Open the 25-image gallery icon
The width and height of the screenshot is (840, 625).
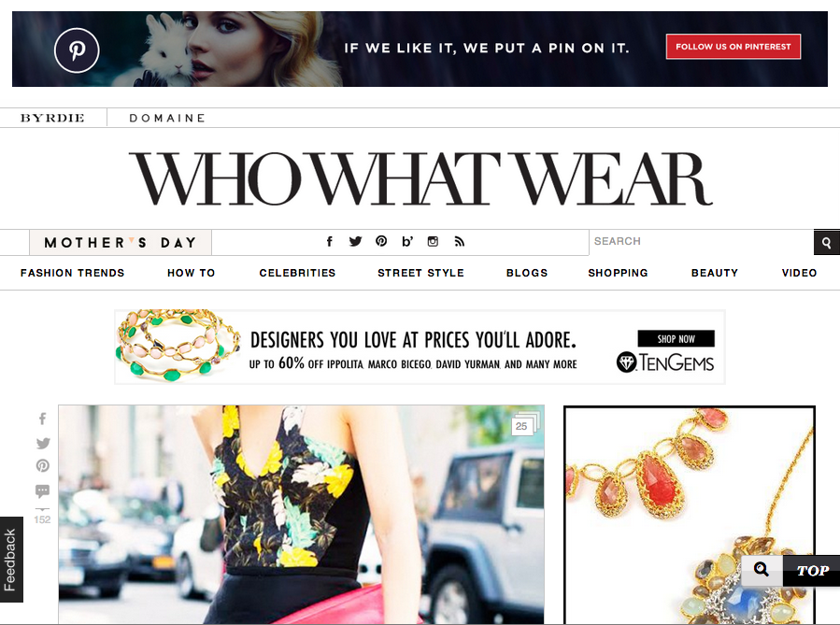tap(525, 423)
